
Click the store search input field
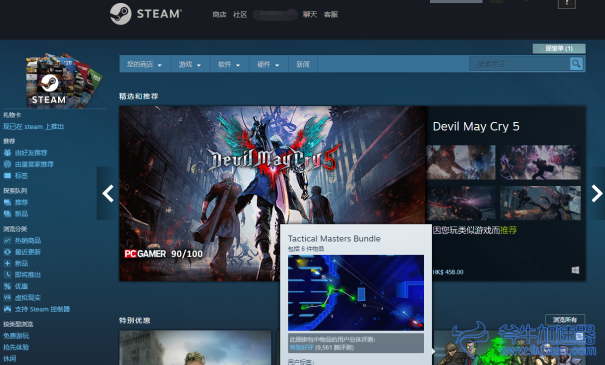coord(519,64)
